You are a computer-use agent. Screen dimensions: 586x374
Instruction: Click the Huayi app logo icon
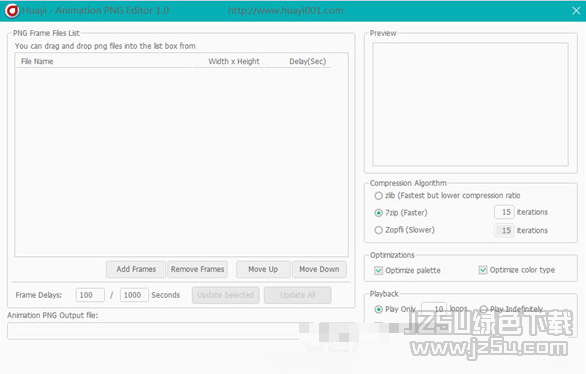12,10
